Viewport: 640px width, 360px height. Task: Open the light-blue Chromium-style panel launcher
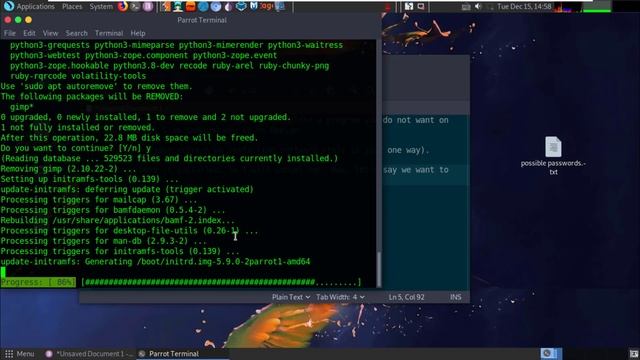coord(216,7)
